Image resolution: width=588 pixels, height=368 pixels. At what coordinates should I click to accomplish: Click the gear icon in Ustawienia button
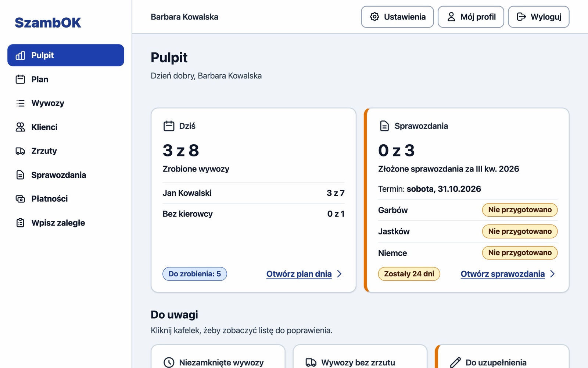tap(374, 17)
